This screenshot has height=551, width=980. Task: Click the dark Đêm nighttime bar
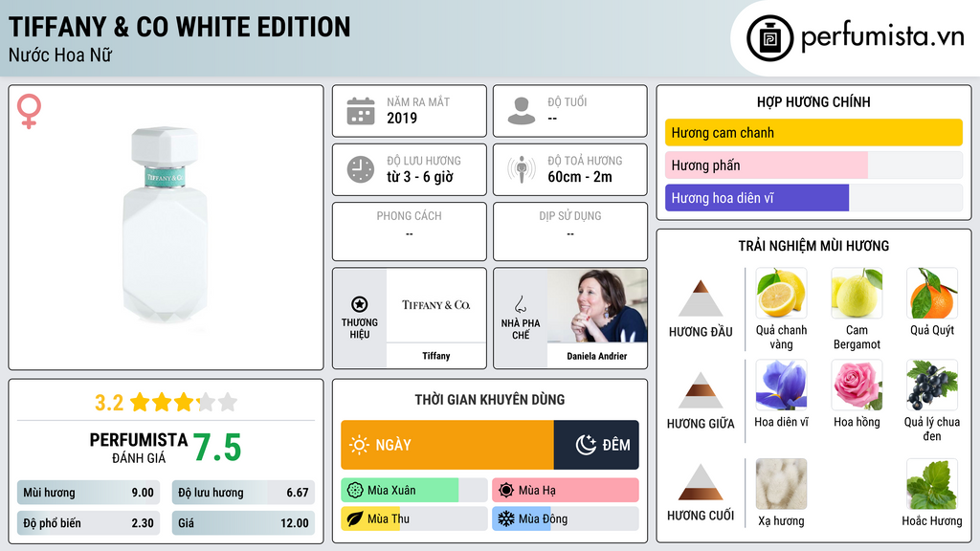596,445
